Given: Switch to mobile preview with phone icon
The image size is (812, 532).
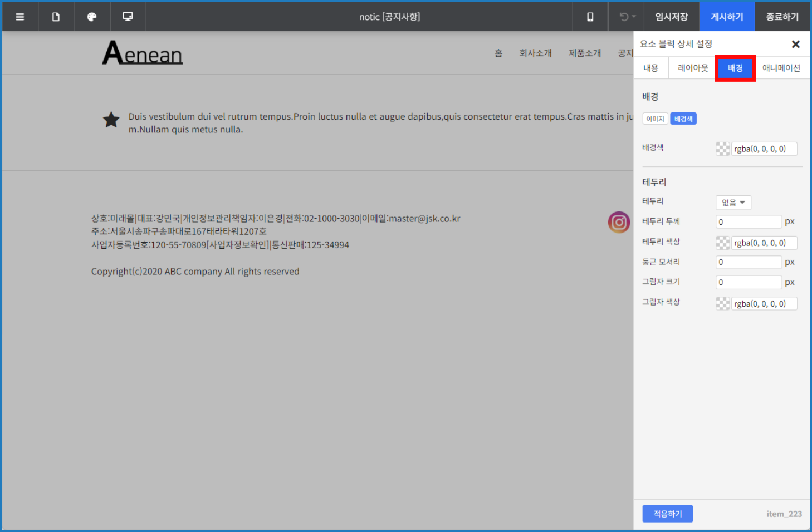Looking at the screenshot, I should (x=589, y=16).
